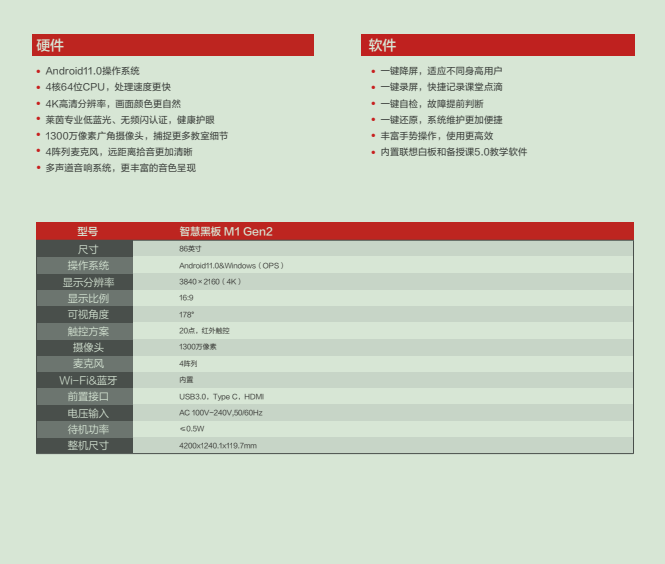Click the 软件 section header
The height and width of the screenshot is (564, 665).
coord(498,45)
